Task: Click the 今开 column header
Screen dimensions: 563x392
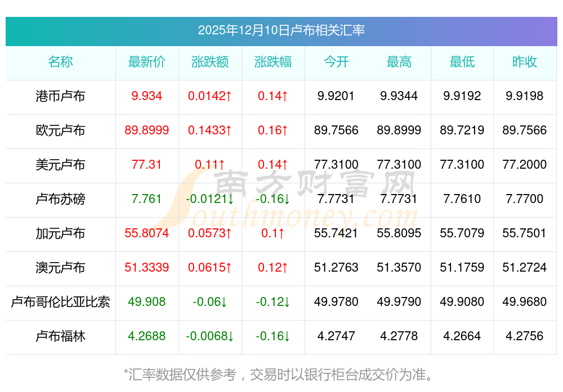Action: [x=336, y=62]
